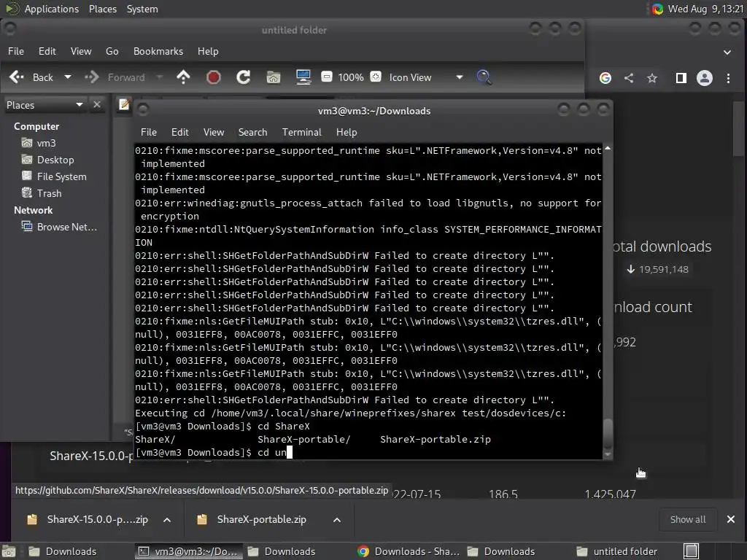Open terminal File menu
747x560 pixels.
[x=149, y=132]
